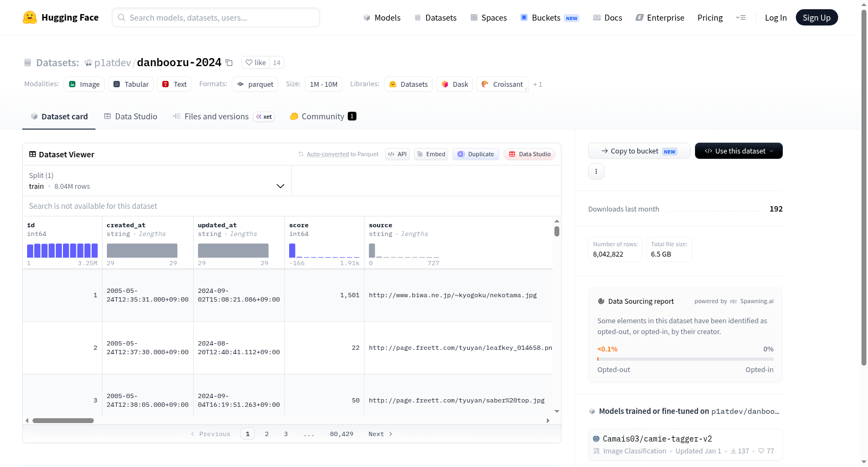The width and height of the screenshot is (868, 467).
Task: Open the additional navigation menu icon
Action: [741, 17]
